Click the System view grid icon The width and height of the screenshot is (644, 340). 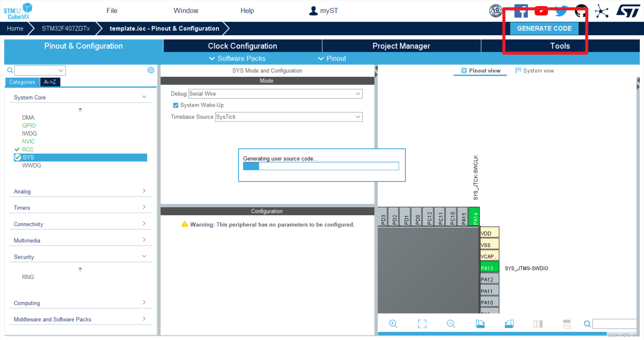click(518, 70)
